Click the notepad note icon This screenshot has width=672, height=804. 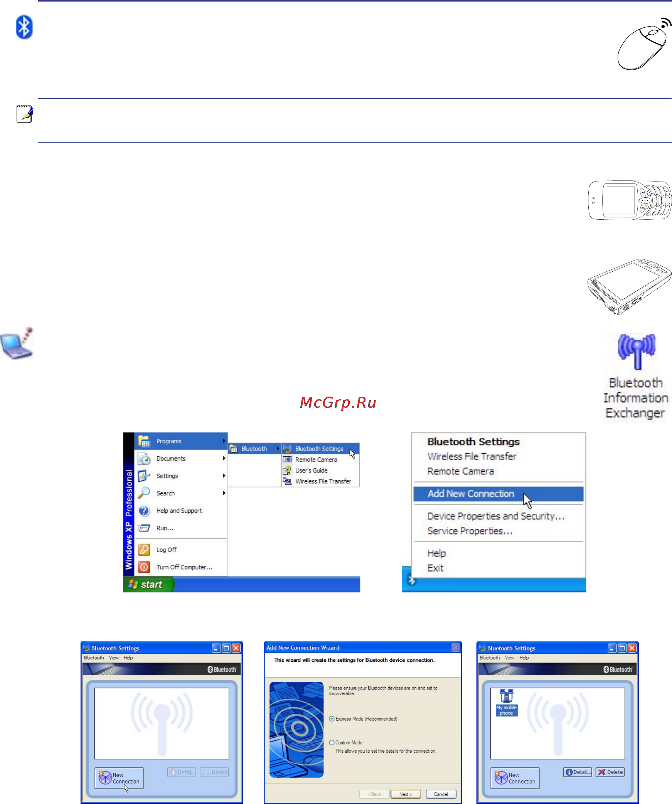pyautogui.click(x=25, y=114)
